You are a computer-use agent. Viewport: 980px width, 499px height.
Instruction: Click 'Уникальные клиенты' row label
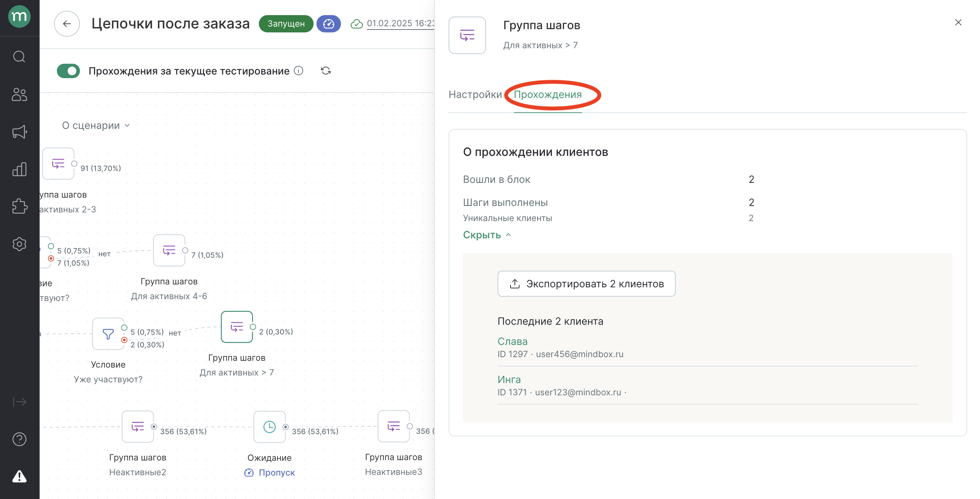(508, 218)
